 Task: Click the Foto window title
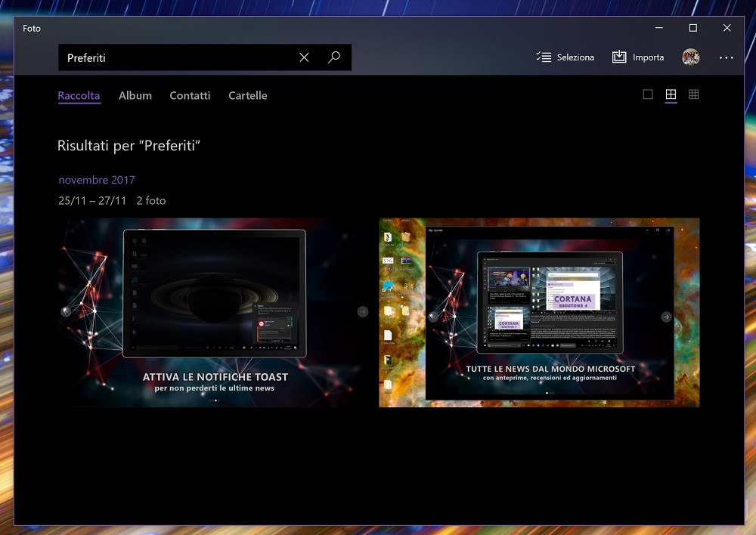tap(32, 29)
